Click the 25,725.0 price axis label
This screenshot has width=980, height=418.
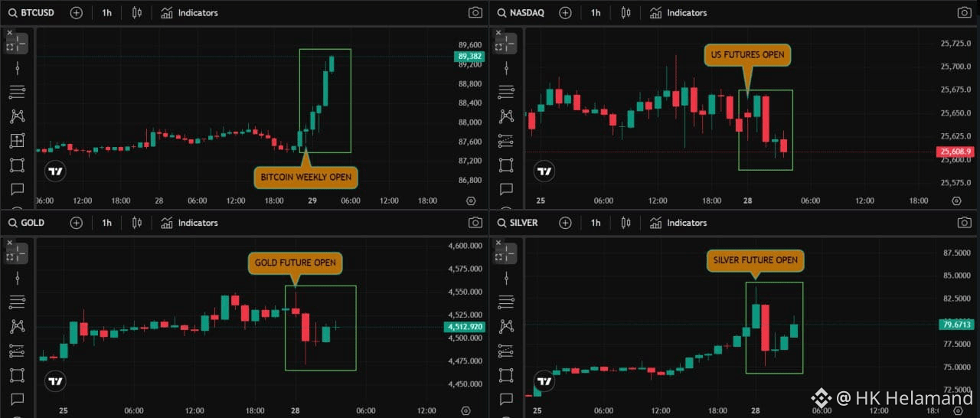pos(956,44)
